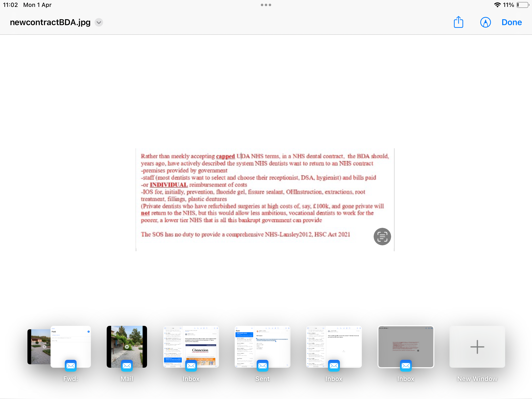The image size is (532, 399).
Task: Tap the 'New Window' label
Action: click(477, 379)
